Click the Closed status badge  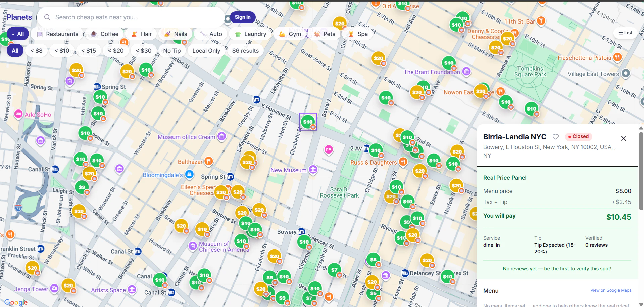tap(578, 136)
